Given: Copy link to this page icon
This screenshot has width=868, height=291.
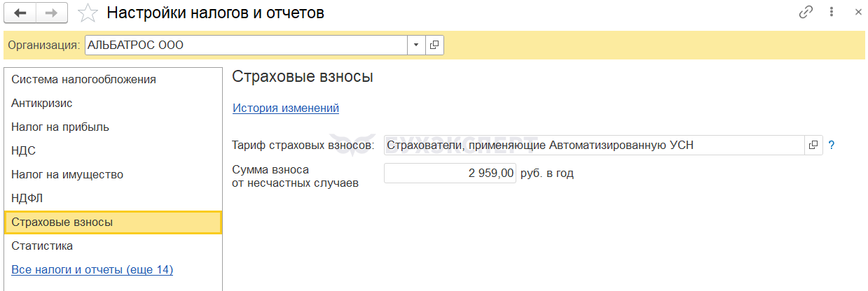Looking at the screenshot, I should (806, 13).
